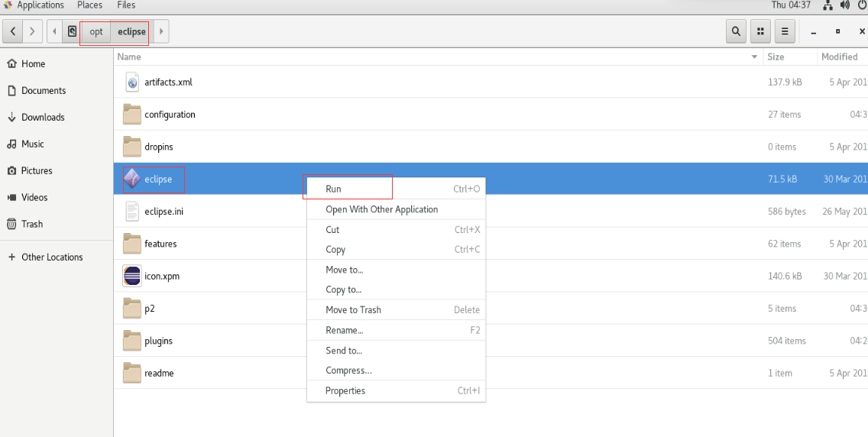Open the power tray icon
Screen dimensions: 868x437
coord(862,5)
